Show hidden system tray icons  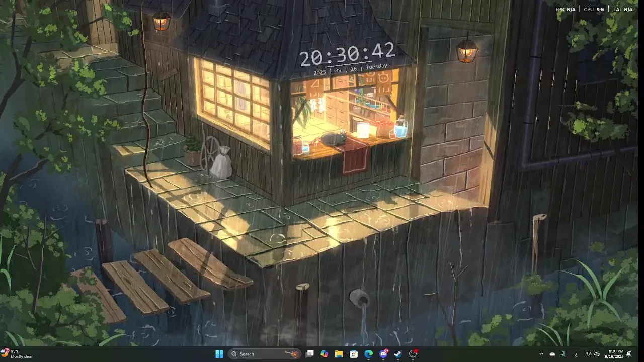coord(541,354)
